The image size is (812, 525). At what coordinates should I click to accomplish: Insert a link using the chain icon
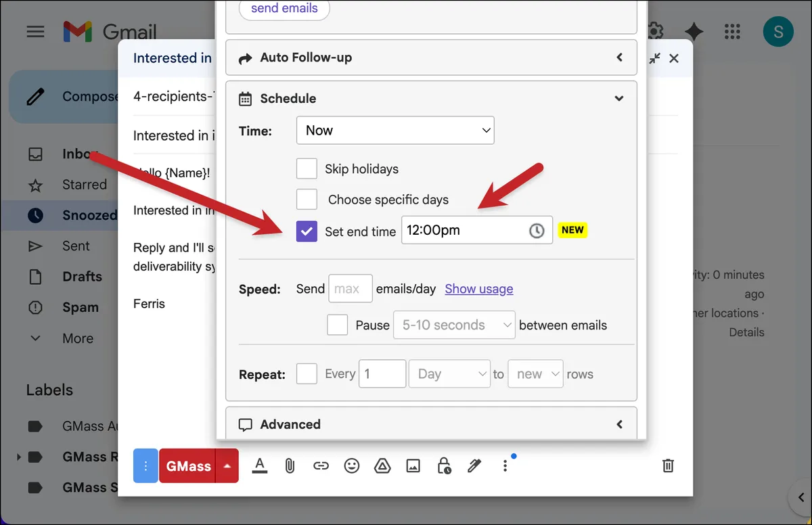(321, 465)
